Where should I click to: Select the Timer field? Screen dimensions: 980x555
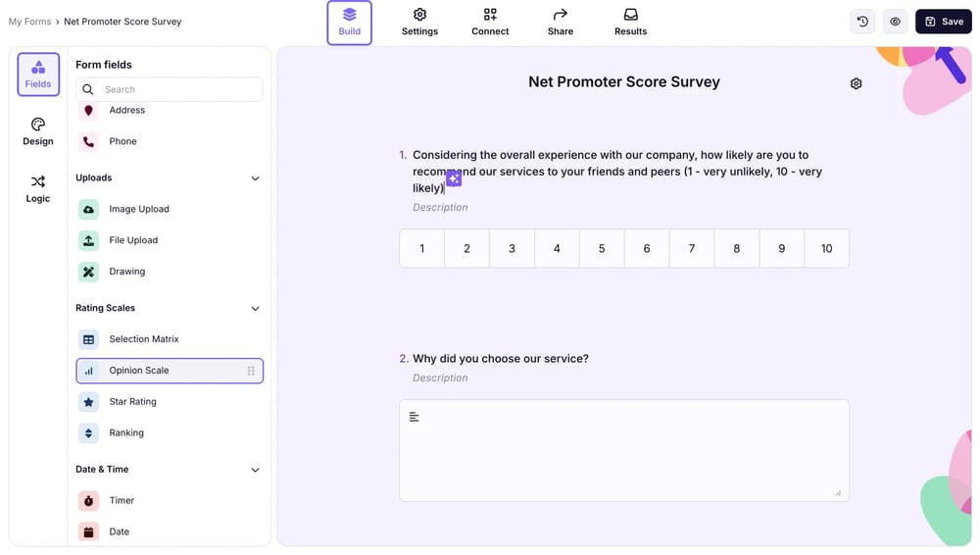(122, 501)
